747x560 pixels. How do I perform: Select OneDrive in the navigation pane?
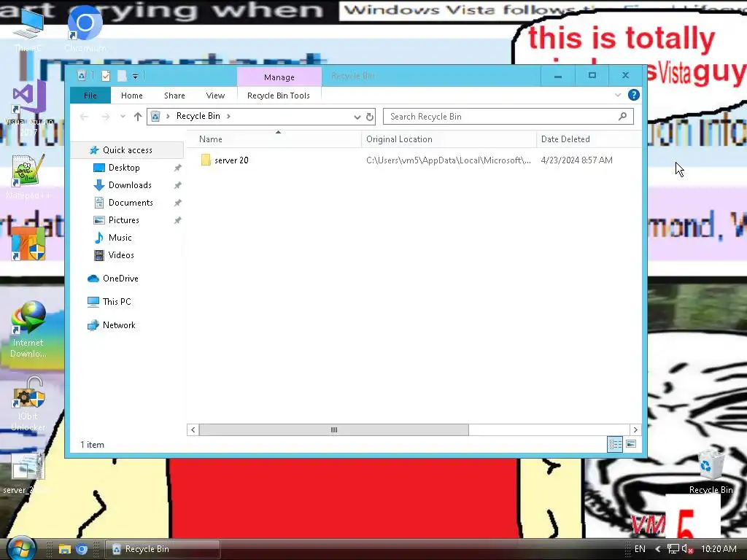coord(120,279)
